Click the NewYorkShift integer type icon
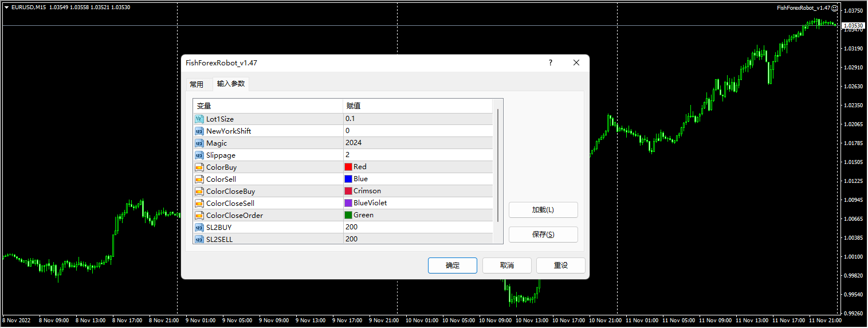The width and height of the screenshot is (868, 328). pyautogui.click(x=199, y=131)
